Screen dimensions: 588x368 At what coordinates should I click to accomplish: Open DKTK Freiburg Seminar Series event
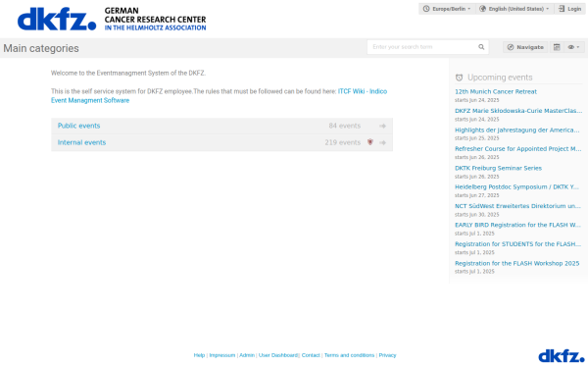[x=499, y=168]
